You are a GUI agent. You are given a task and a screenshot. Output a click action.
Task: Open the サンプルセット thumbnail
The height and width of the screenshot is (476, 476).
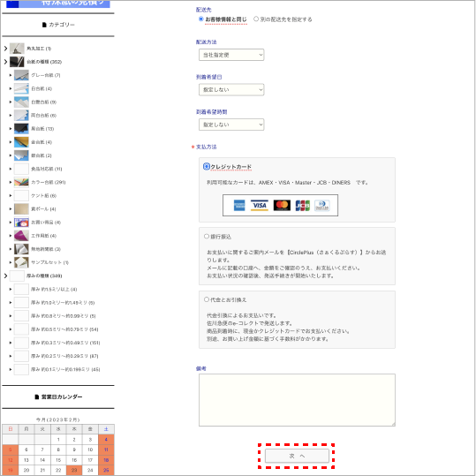(21, 262)
